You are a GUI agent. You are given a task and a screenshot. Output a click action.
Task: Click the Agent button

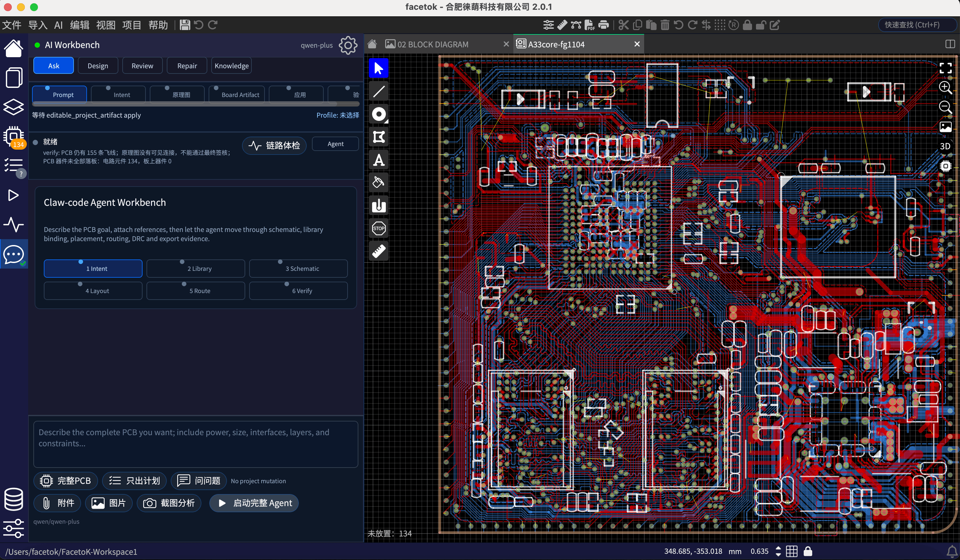click(335, 144)
